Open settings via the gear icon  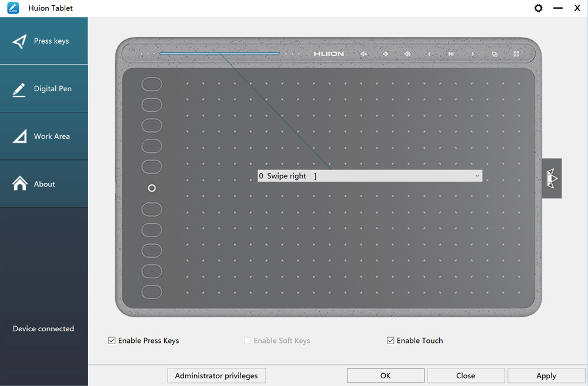[538, 8]
